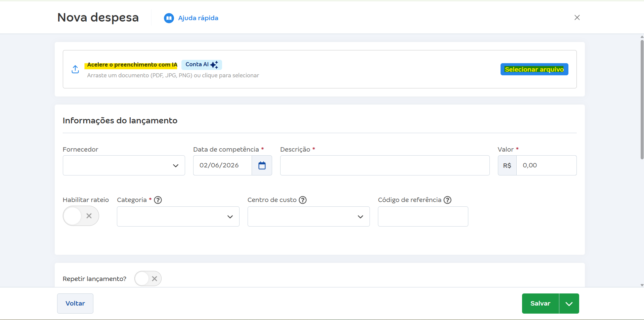Click the vertical scrollbar thumb

(642, 99)
